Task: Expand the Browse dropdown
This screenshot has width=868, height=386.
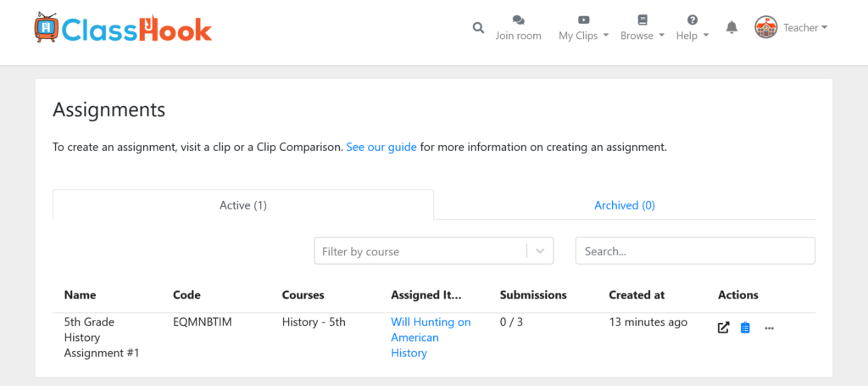Action: tap(643, 28)
